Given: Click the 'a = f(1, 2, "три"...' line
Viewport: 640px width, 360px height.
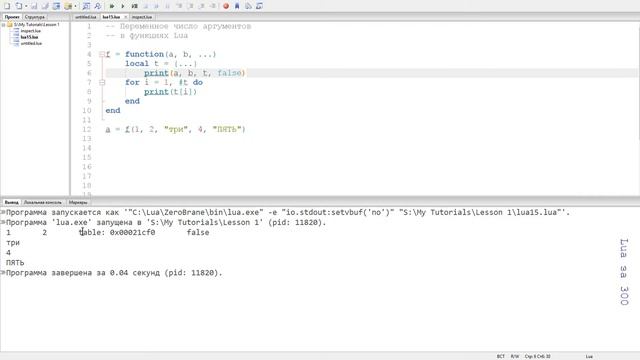Looking at the screenshot, I should [x=176, y=129].
